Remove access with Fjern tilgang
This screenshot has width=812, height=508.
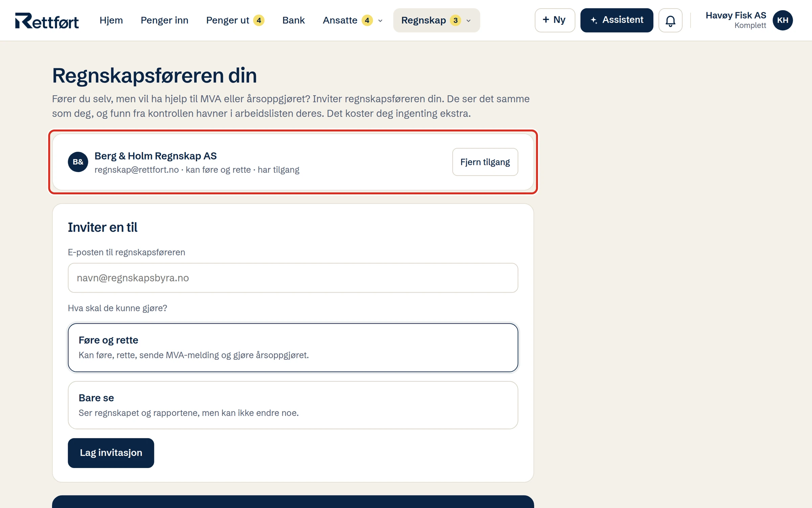(x=485, y=162)
